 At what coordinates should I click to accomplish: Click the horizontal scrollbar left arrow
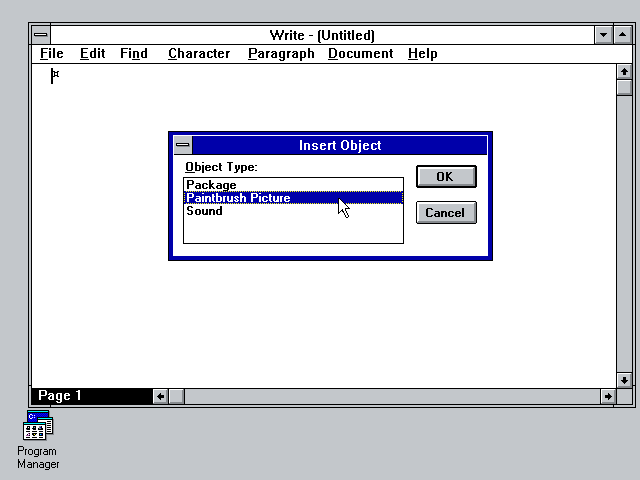coord(160,396)
